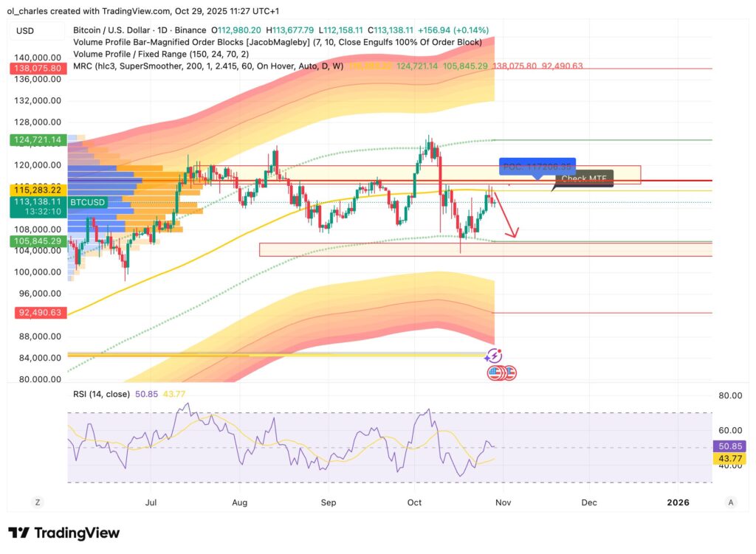Click the Nov label on time axis
This screenshot has height=554, width=756.
503,502
